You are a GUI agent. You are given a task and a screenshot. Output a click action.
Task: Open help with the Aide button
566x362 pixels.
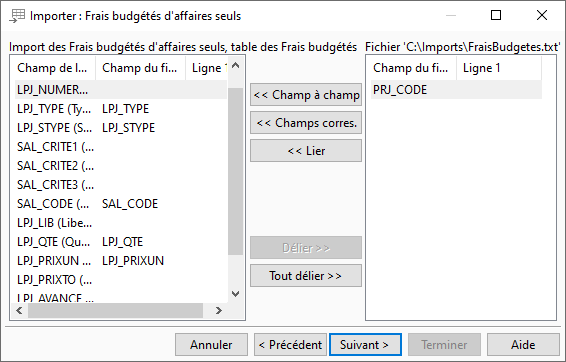[523, 345]
